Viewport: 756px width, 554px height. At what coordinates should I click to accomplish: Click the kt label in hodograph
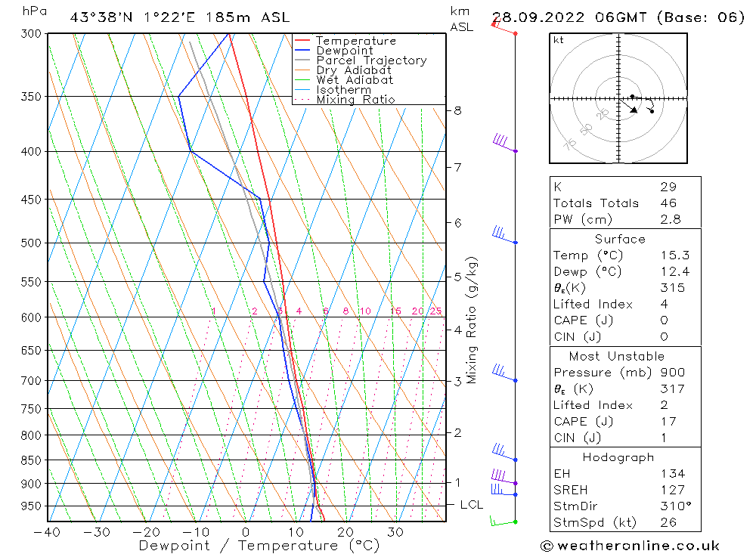tap(559, 40)
